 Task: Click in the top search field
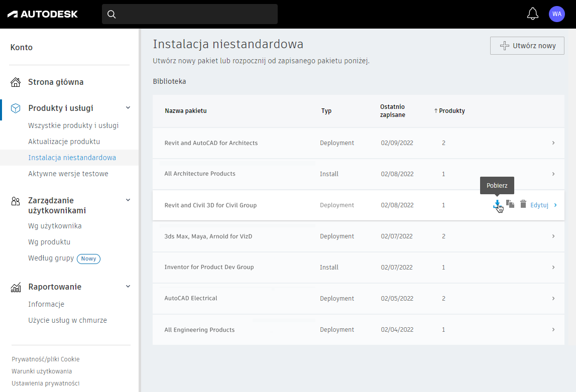point(196,14)
